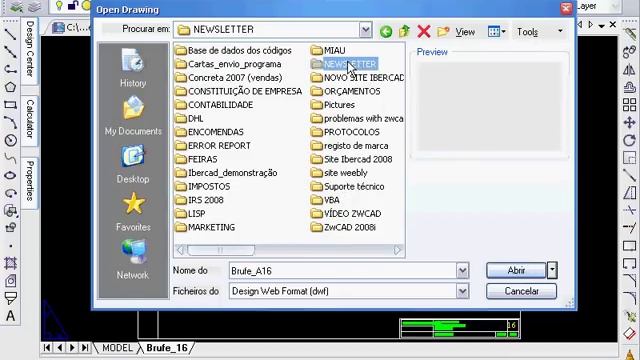Select the Pictures folder

(333, 105)
